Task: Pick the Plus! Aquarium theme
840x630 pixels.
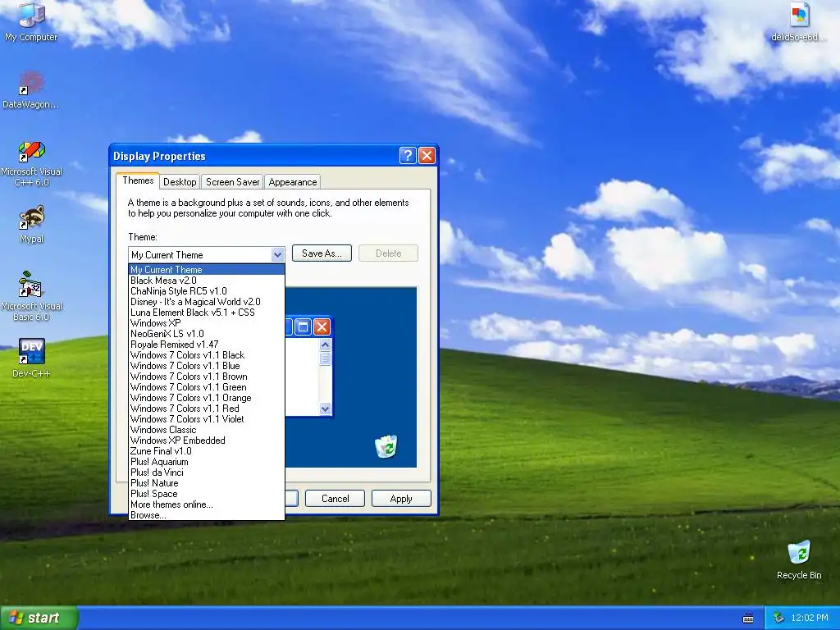Action: pyautogui.click(x=207, y=462)
